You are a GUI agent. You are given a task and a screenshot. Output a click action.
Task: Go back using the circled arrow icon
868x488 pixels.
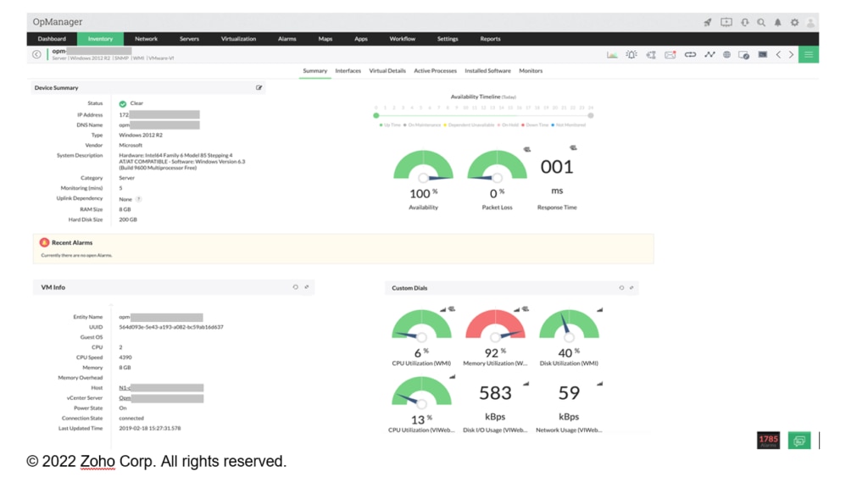pos(36,54)
